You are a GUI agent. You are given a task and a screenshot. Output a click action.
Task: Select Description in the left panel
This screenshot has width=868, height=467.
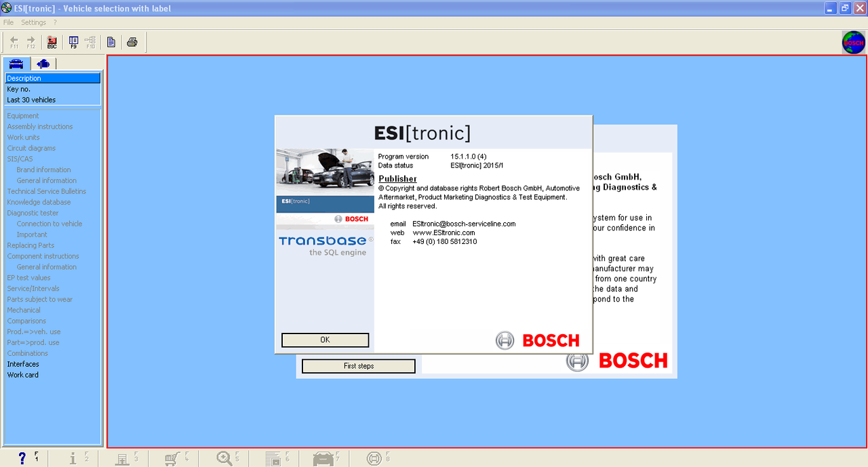53,79
